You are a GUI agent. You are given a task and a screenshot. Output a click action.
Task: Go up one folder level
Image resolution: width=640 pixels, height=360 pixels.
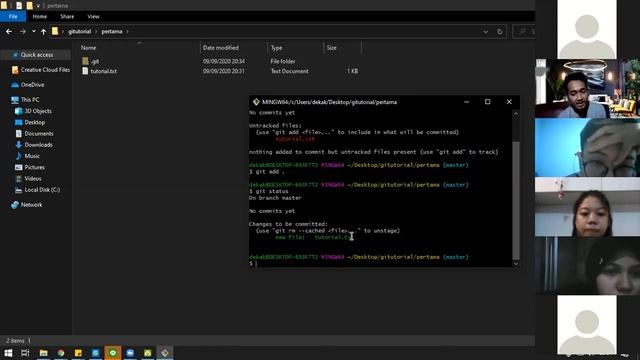[x=43, y=31]
